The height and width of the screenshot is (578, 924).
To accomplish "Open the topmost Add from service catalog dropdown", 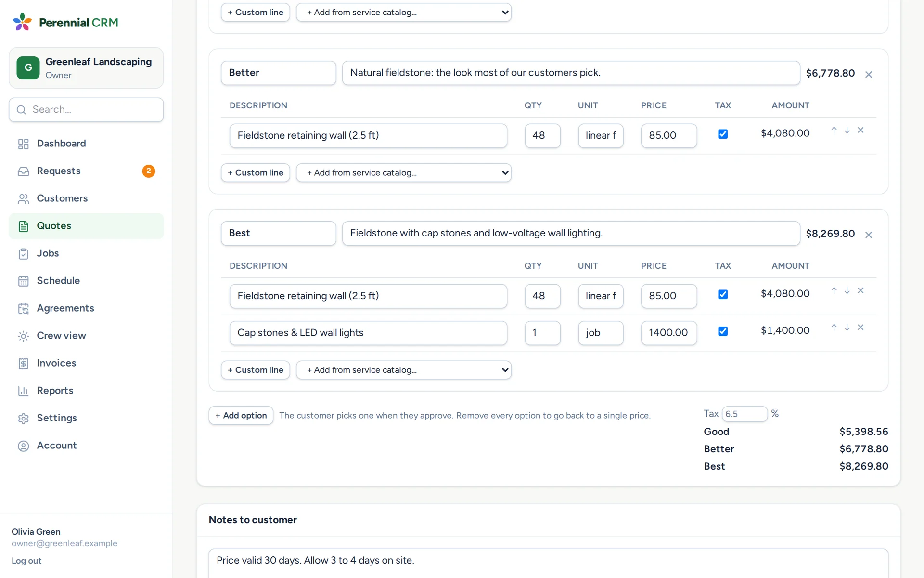I will (404, 13).
